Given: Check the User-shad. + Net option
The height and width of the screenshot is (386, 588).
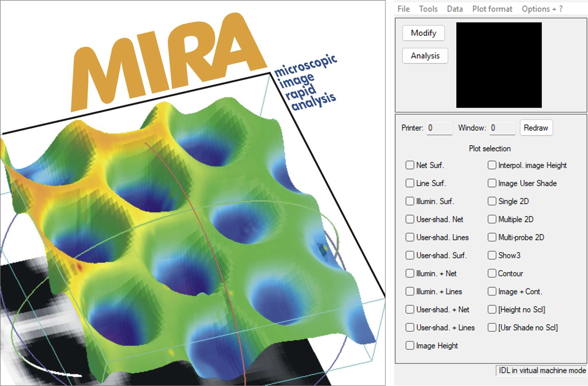Looking at the screenshot, I should [x=410, y=310].
